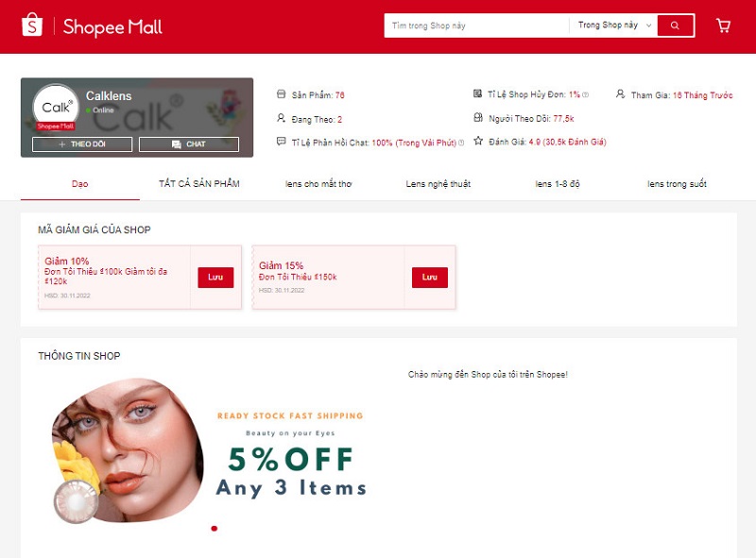Image resolution: width=756 pixels, height=558 pixels.
Task: Click the Shopee bag logo icon
Action: 32,25
